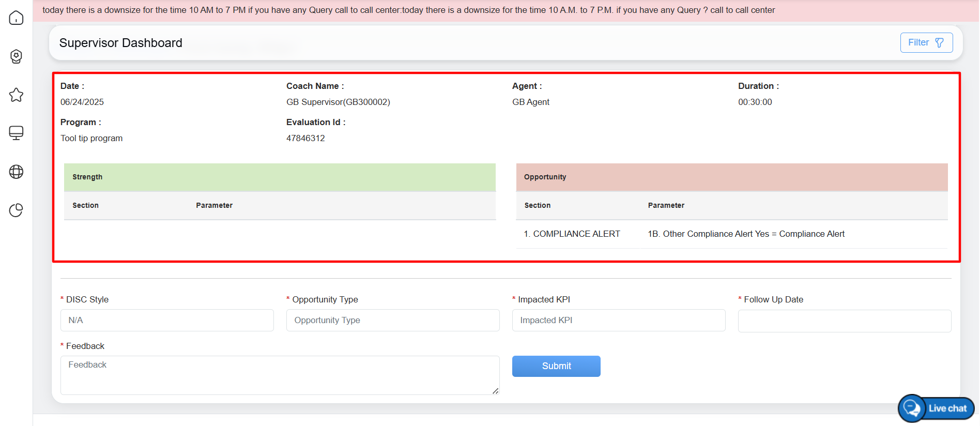
Task: Open the Live chat bubble
Action: coord(936,408)
